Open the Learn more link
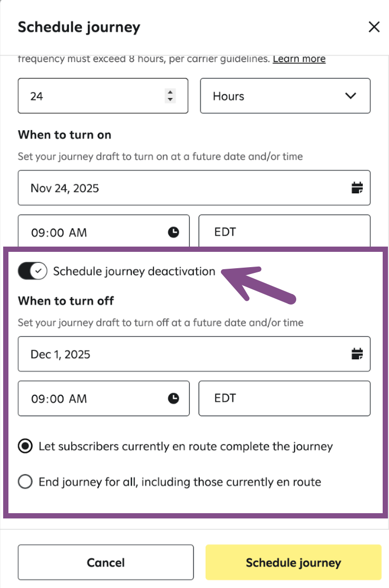 pos(299,59)
